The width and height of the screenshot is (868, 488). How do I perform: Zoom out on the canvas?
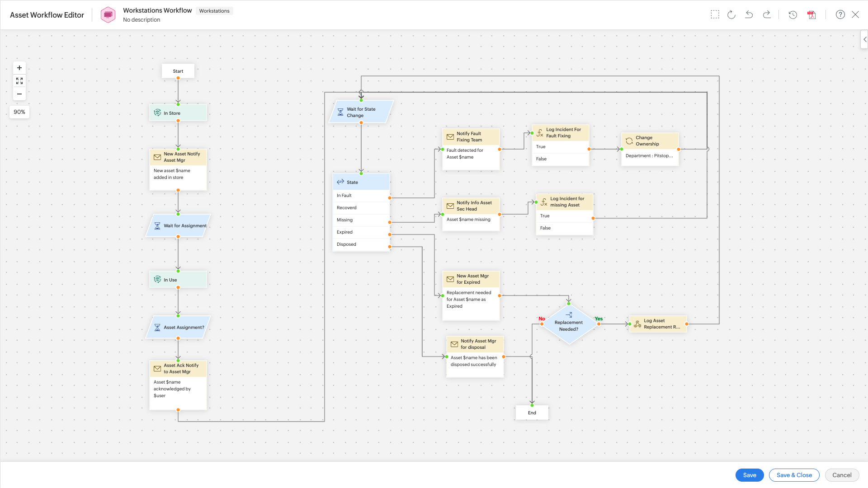coord(19,94)
